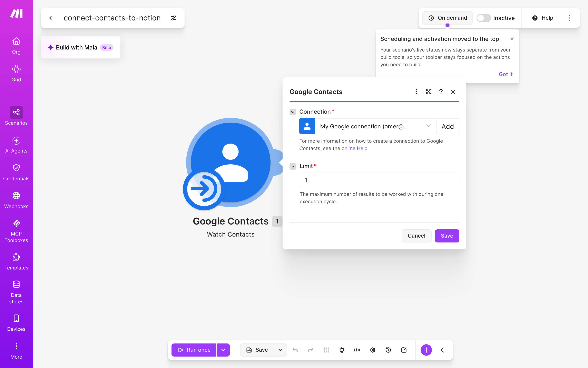Open the dotted grid align icon
The width and height of the screenshot is (588, 368).
[326, 350]
